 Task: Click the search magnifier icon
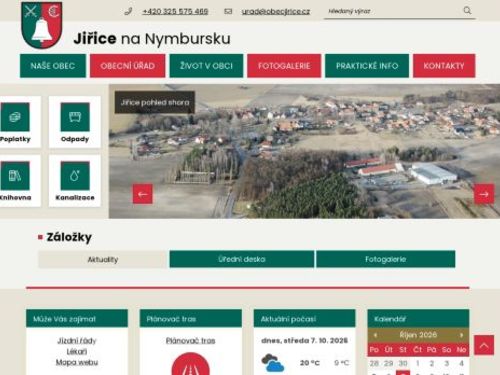467,11
